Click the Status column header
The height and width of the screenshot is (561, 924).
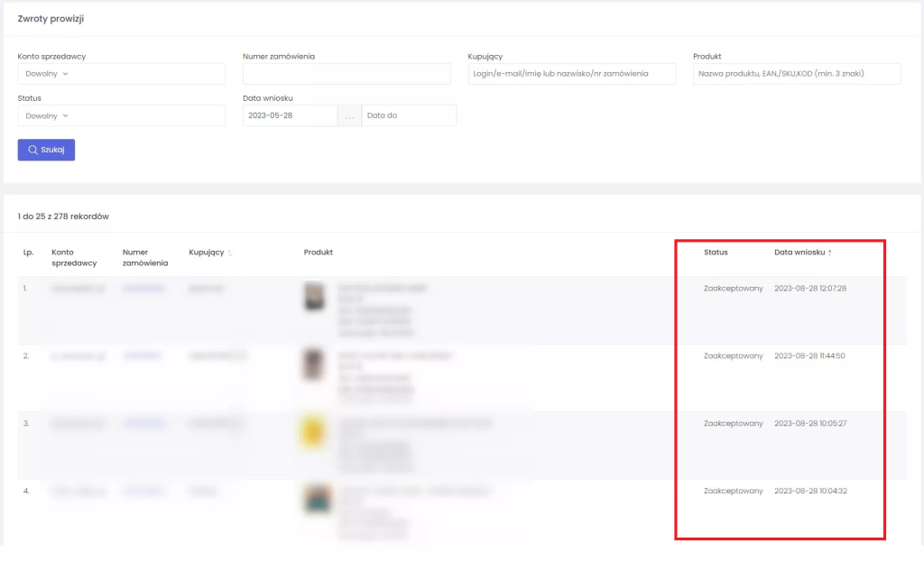point(716,253)
